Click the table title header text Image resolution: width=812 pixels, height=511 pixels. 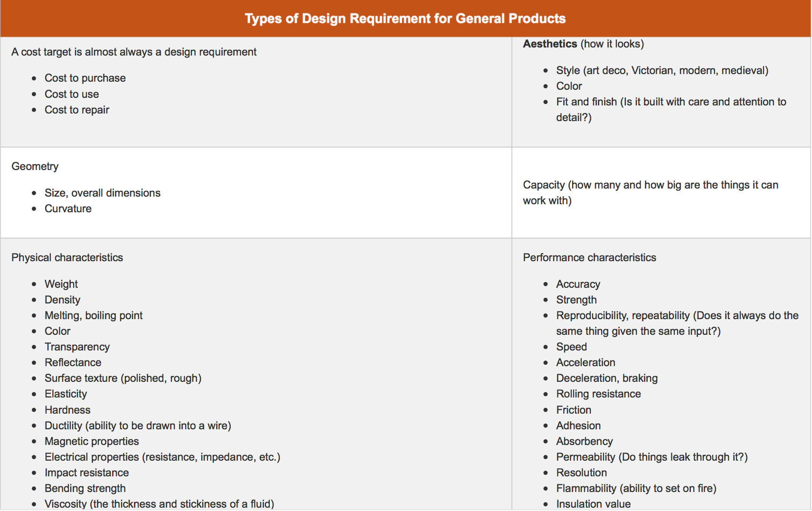click(405, 19)
